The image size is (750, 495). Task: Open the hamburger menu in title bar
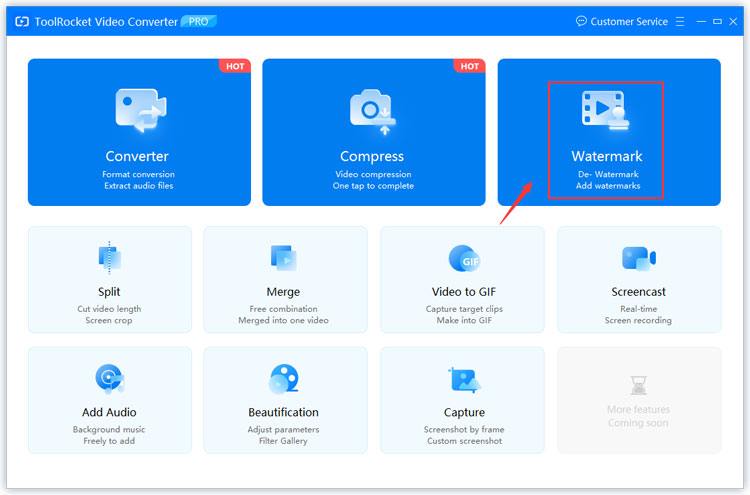(680, 22)
